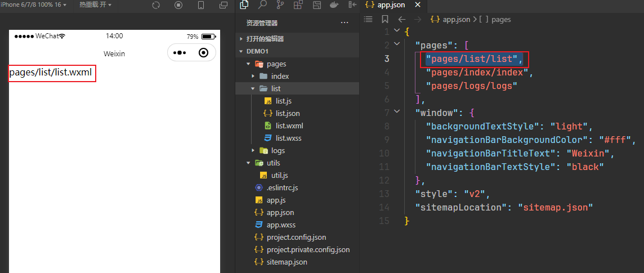This screenshot has height=273, width=644.
Task: Click the Docker whale icon
Action: pos(335,5)
